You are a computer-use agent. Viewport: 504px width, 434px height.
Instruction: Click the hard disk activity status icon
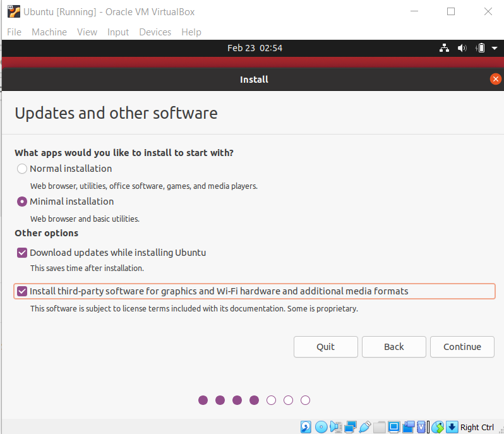(306, 427)
